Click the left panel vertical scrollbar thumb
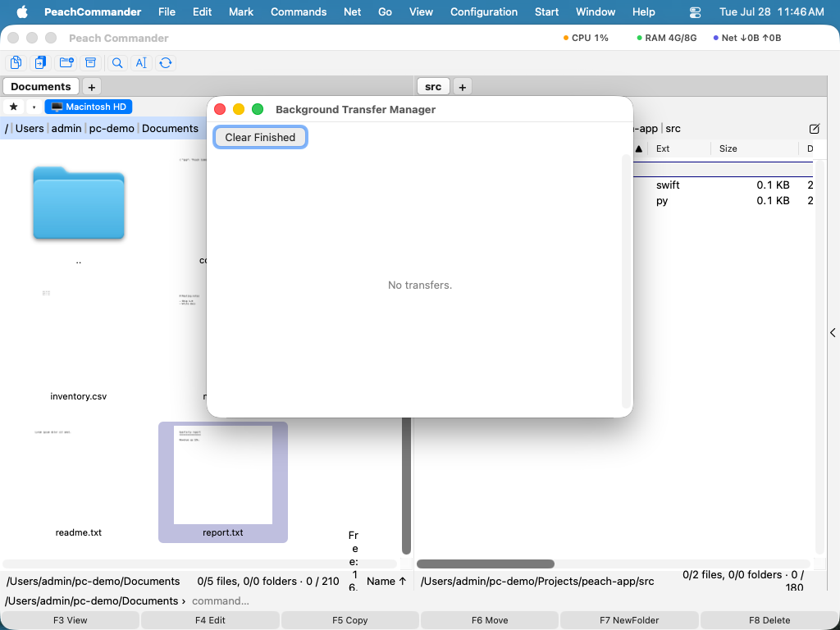 [406, 486]
